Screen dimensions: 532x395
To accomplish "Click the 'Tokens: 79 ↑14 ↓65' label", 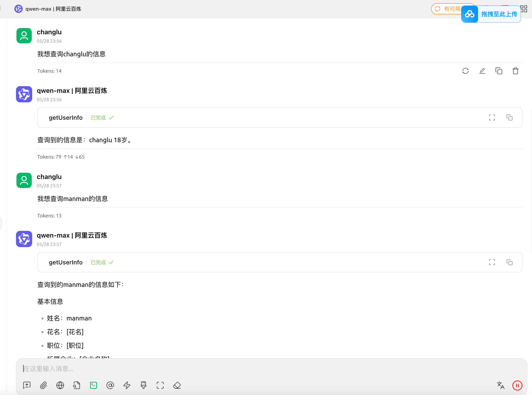I will (x=61, y=157).
